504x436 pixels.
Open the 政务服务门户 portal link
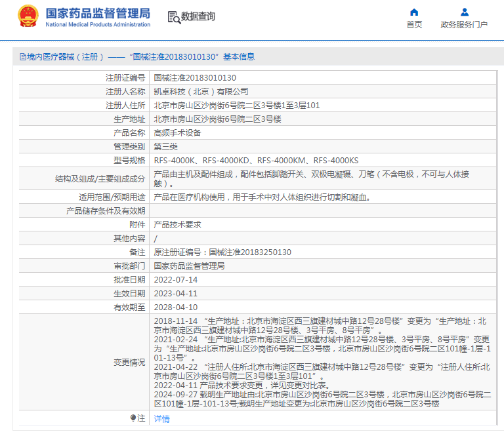coord(464,25)
